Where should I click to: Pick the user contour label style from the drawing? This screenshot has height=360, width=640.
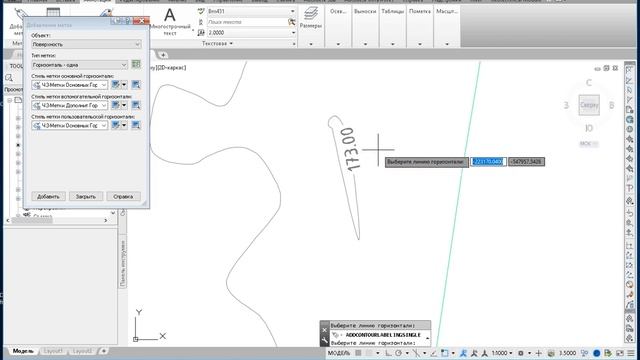(136, 125)
